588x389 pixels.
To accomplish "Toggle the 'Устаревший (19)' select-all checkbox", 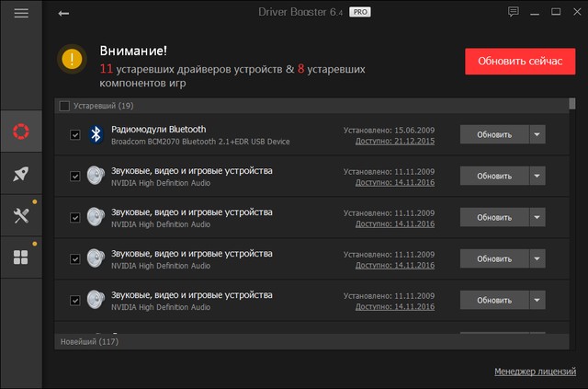I will click(x=64, y=106).
